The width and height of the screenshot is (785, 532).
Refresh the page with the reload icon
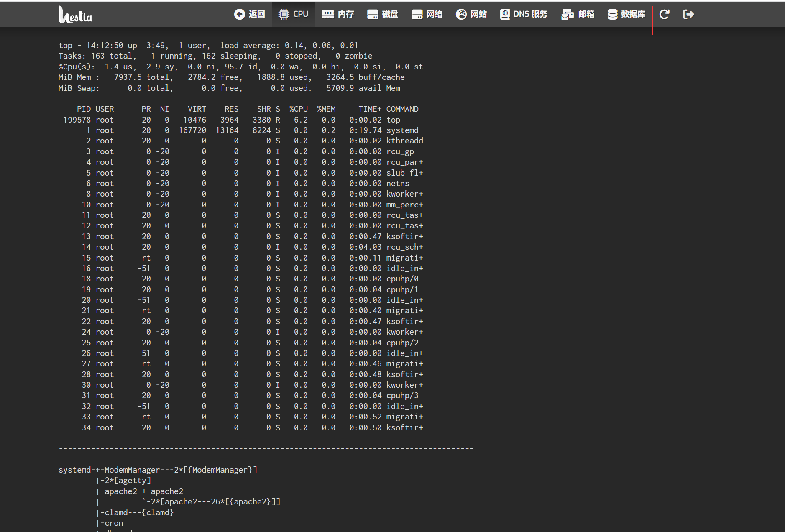pyautogui.click(x=664, y=15)
